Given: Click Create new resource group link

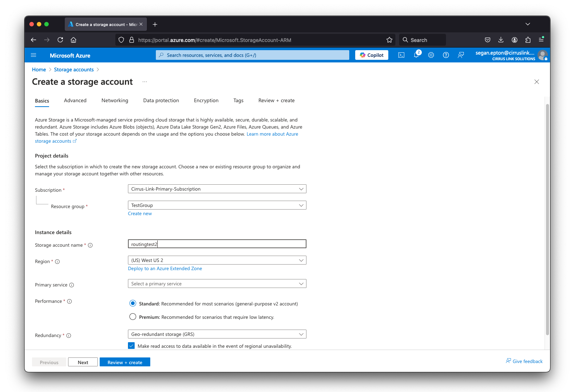Looking at the screenshot, I should pos(140,214).
